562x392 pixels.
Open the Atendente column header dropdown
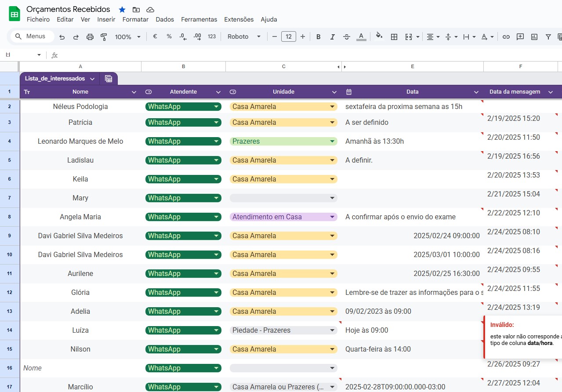click(218, 92)
